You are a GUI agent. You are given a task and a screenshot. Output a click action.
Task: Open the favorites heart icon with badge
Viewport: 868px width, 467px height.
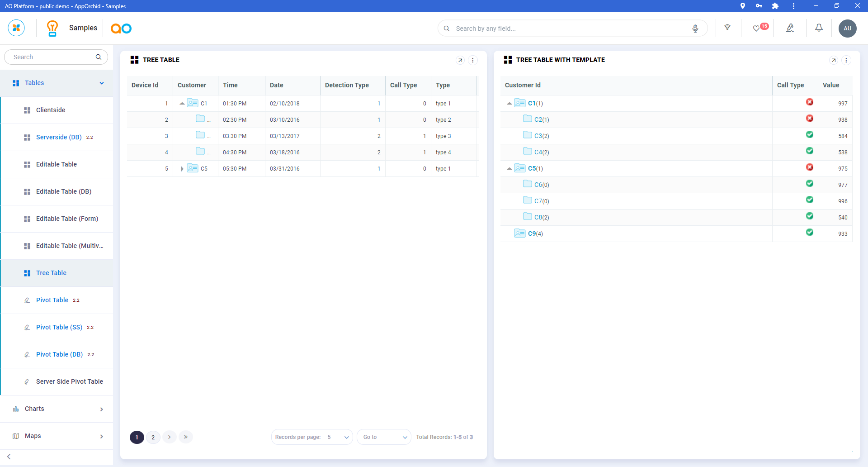tap(757, 29)
